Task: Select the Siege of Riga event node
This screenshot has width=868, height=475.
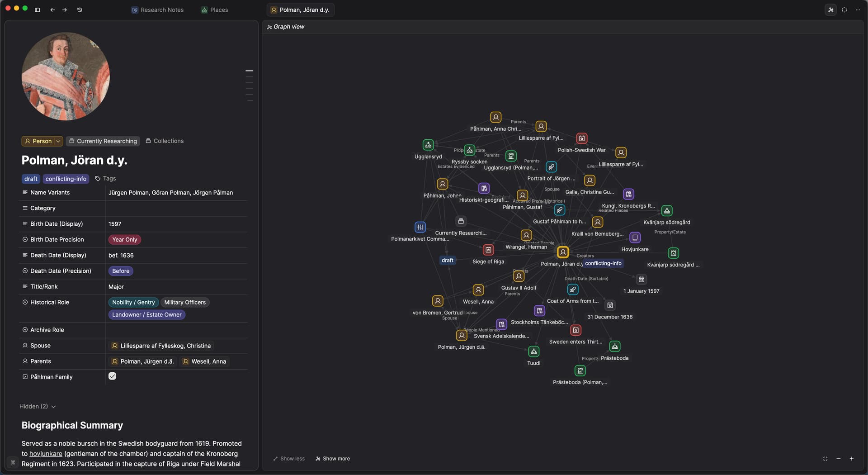Action: [488, 250]
